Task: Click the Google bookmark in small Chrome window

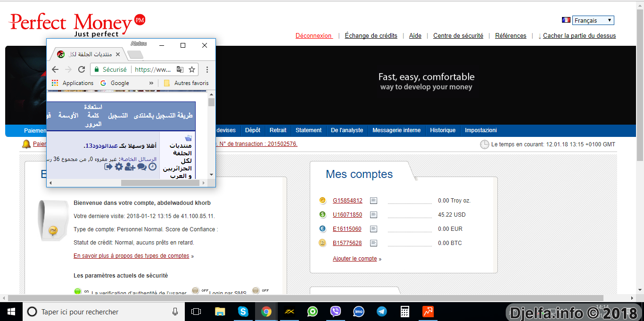Action: (115, 83)
